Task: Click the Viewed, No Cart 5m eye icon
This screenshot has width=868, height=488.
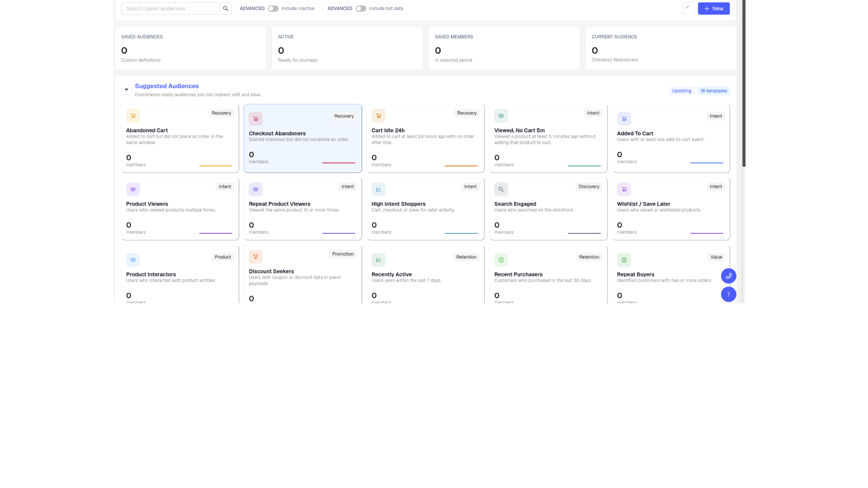Action: [501, 116]
